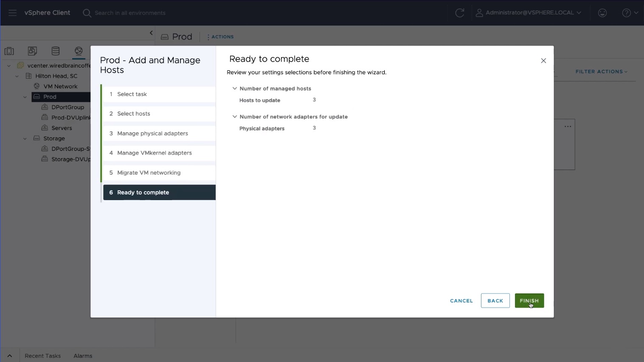Collapse the Storage folder tree node

pos(25,139)
